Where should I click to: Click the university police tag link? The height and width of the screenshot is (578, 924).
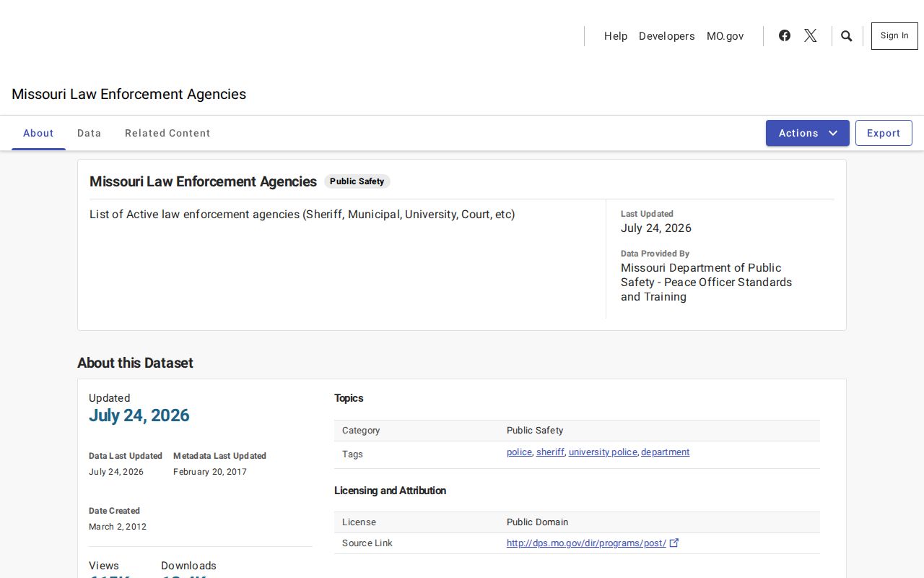pos(603,452)
